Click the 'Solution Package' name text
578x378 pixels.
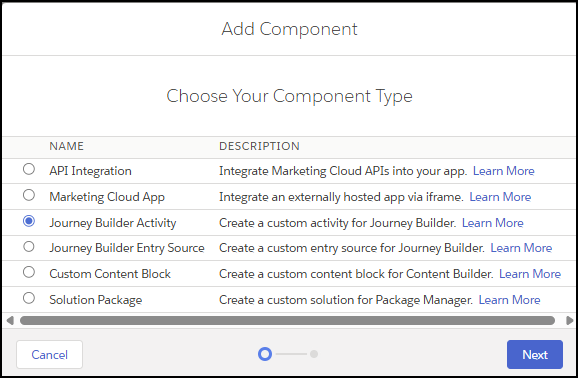pyautogui.click(x=96, y=300)
